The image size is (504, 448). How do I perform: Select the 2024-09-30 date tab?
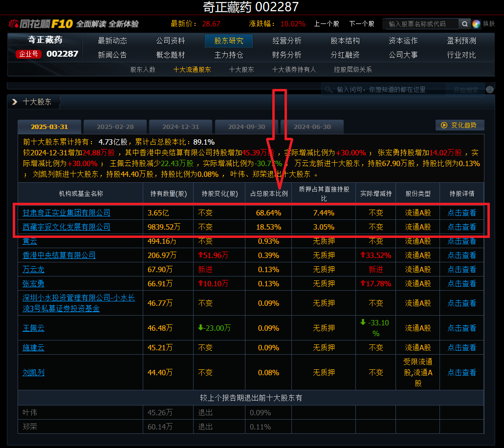tap(246, 127)
